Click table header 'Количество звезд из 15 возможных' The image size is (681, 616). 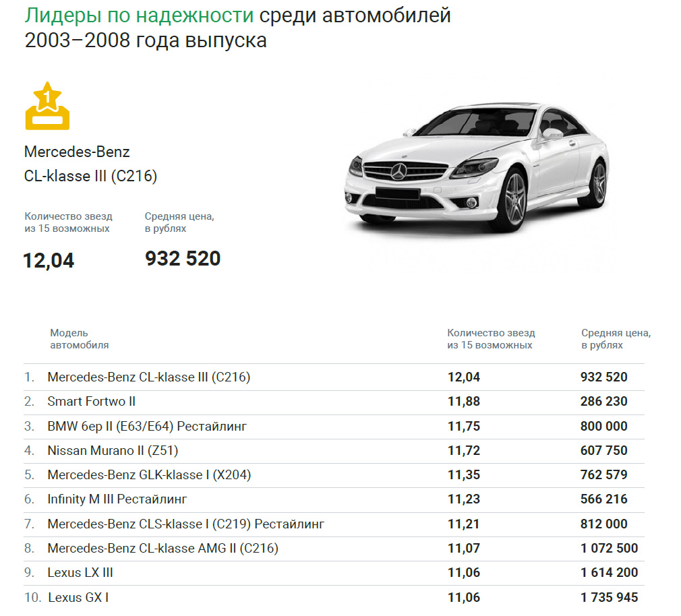point(491,339)
